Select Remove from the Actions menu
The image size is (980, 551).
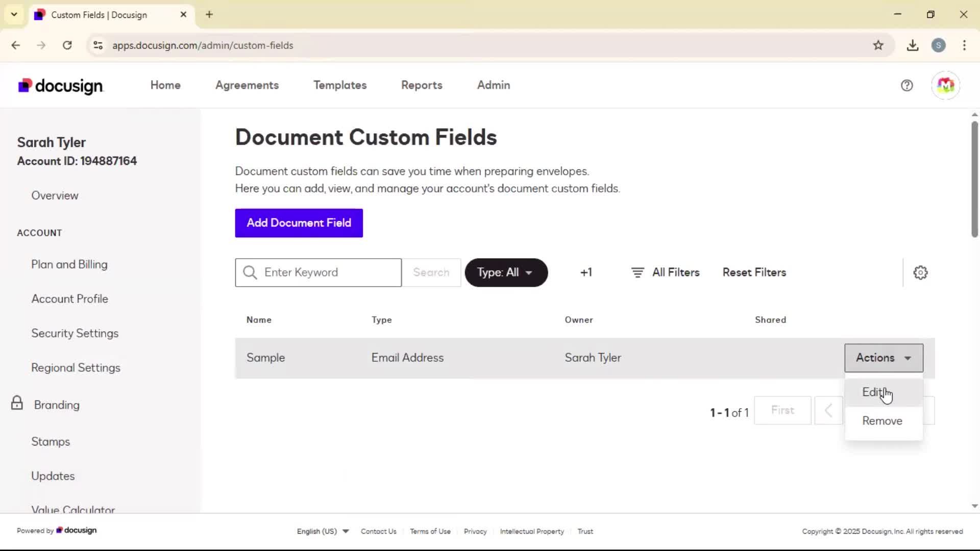[x=884, y=421]
